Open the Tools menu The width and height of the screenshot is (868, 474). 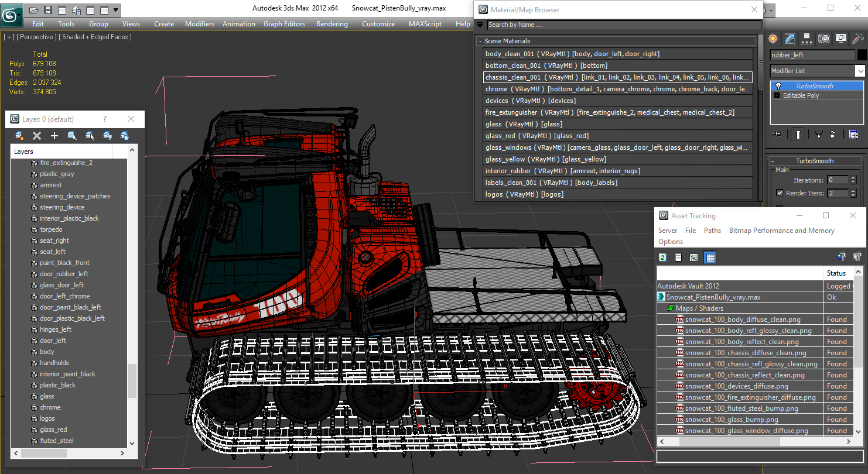click(66, 24)
